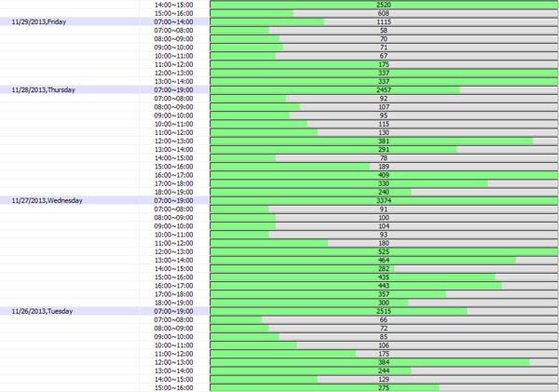559x392 pixels.
Task: Select the bar with value 525
Action: click(383, 251)
